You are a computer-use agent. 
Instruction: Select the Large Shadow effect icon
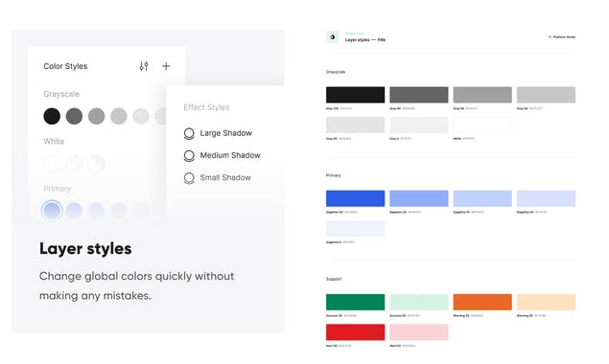tap(189, 133)
